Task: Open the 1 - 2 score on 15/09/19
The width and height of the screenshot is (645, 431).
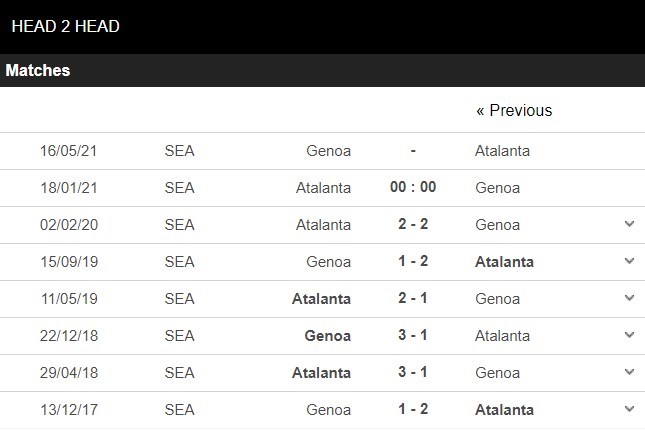Action: 413,261
